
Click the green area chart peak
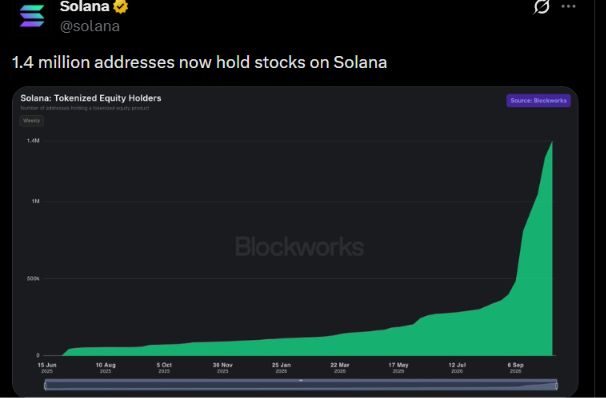[552, 142]
